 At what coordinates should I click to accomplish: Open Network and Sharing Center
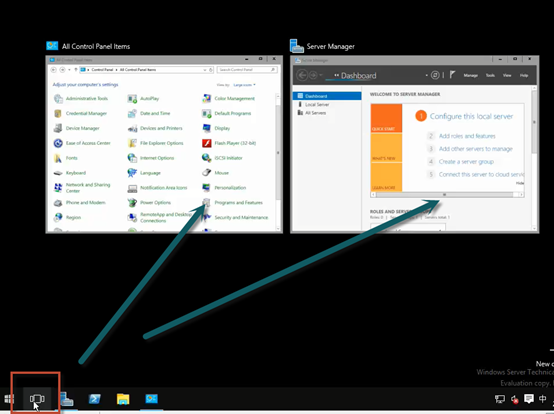82,188
